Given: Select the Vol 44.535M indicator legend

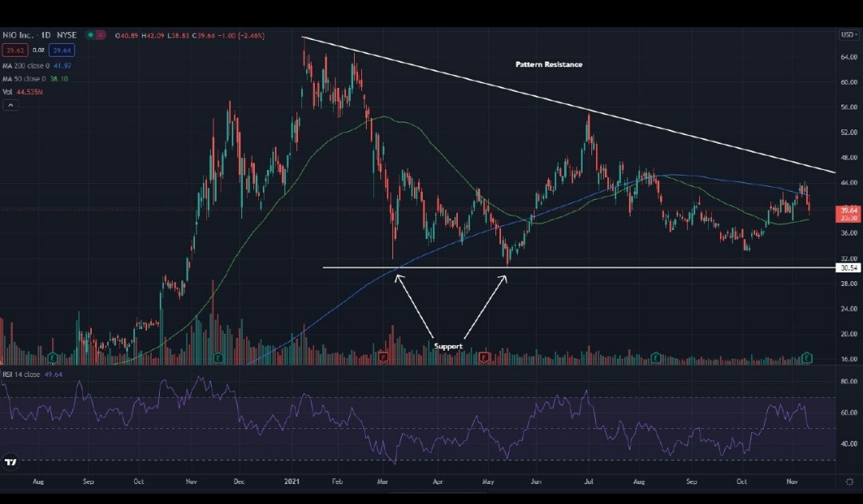Looking at the screenshot, I should (22, 92).
